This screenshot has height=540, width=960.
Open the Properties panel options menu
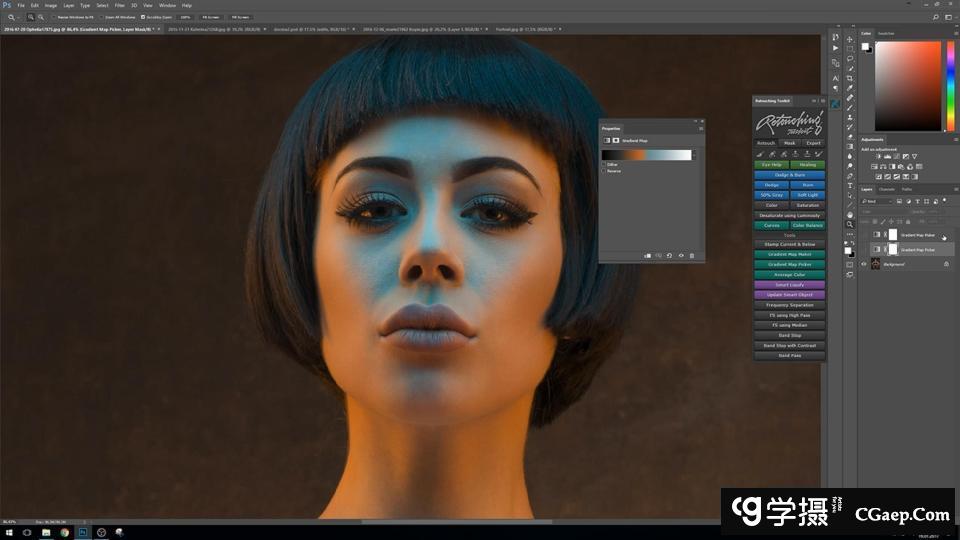click(x=701, y=128)
